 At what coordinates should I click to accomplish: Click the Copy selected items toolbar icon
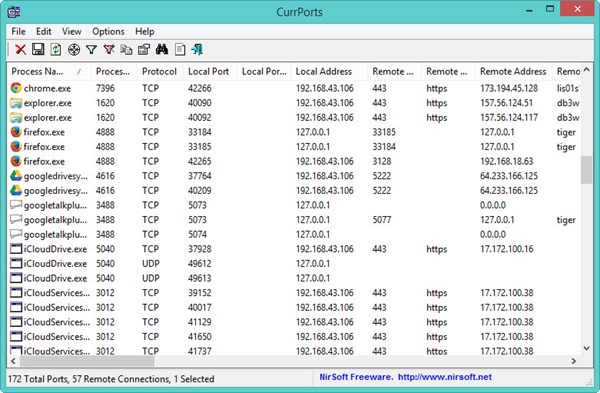(x=126, y=49)
